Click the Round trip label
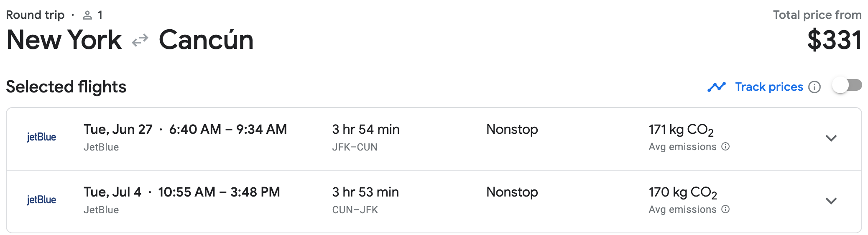Image resolution: width=868 pixels, height=235 pixels. click(x=35, y=15)
